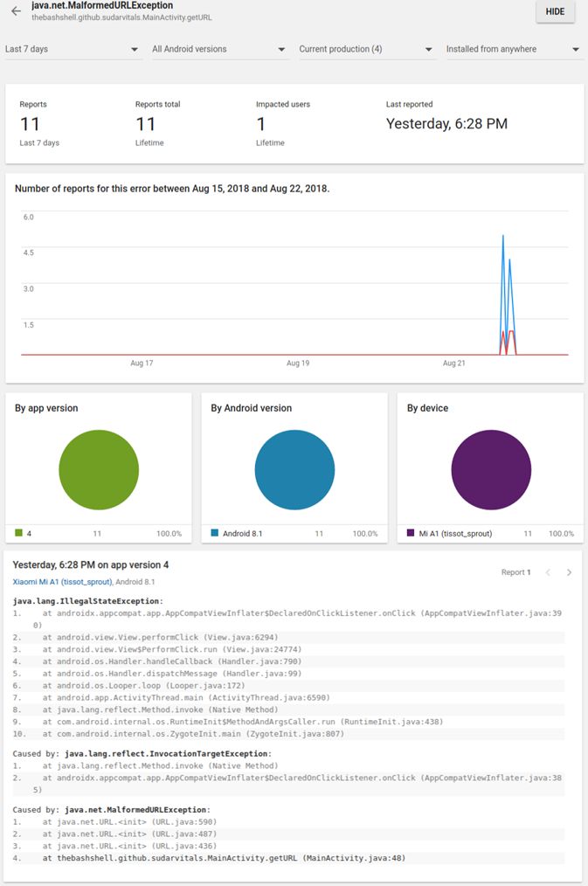Click the android.view.View.performClick stack line
Viewport: 588px width, 886px height.
(288, 637)
